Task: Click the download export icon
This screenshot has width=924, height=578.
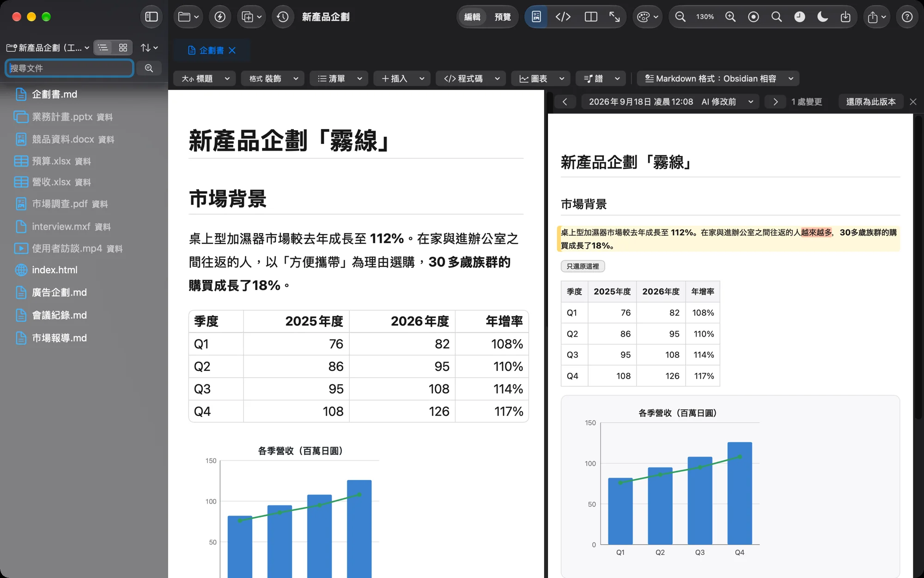Action: 845,17
